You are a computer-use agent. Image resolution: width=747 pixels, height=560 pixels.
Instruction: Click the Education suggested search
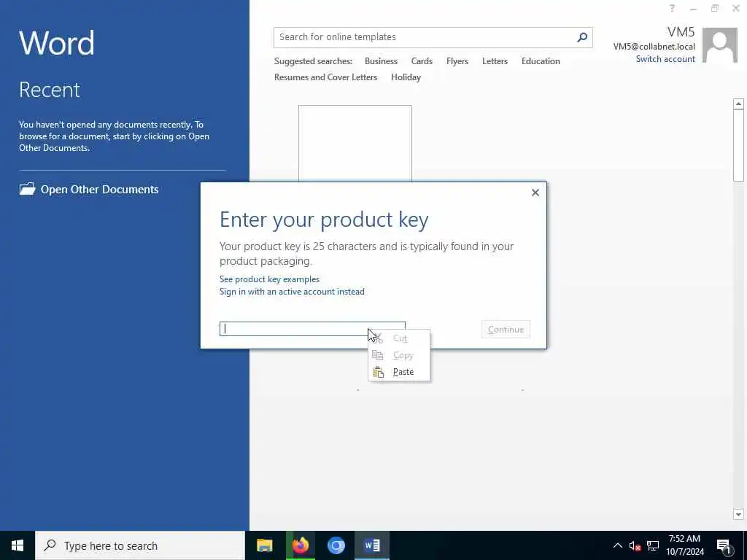click(x=541, y=61)
